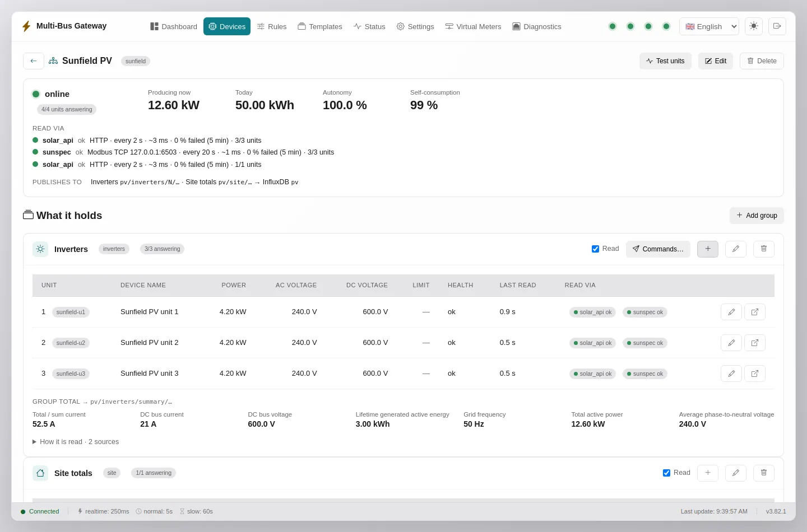Open the Status tab

click(x=369, y=26)
